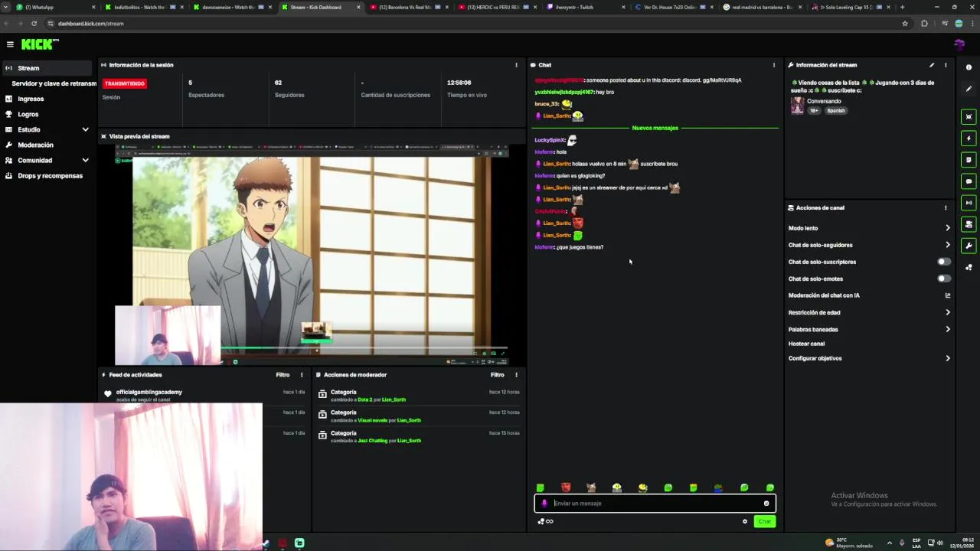Click the purple microphone badge in chat input

(544, 504)
